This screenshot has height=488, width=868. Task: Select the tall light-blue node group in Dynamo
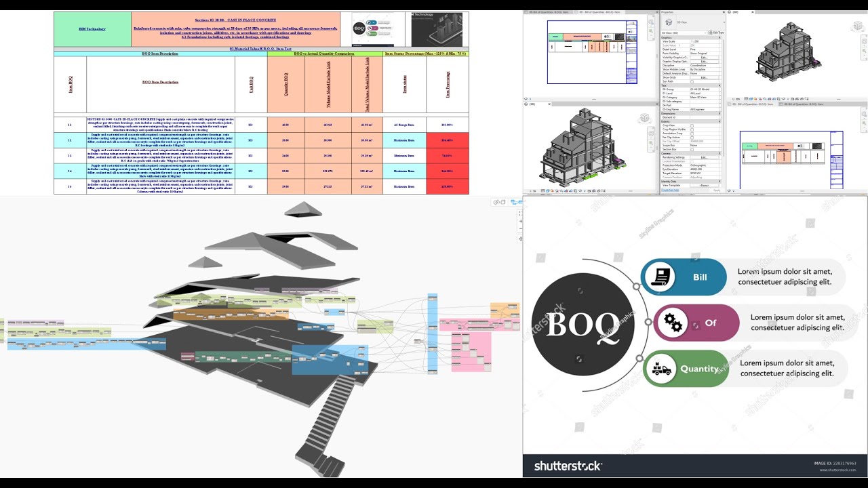(x=432, y=332)
